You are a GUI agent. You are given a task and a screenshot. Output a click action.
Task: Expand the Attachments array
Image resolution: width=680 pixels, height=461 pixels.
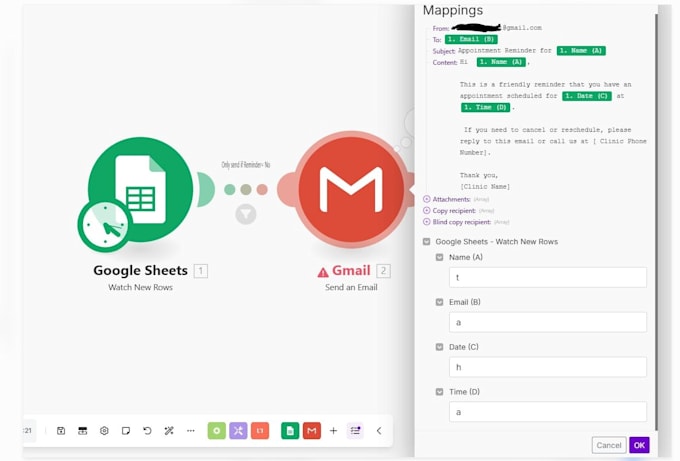click(x=427, y=199)
